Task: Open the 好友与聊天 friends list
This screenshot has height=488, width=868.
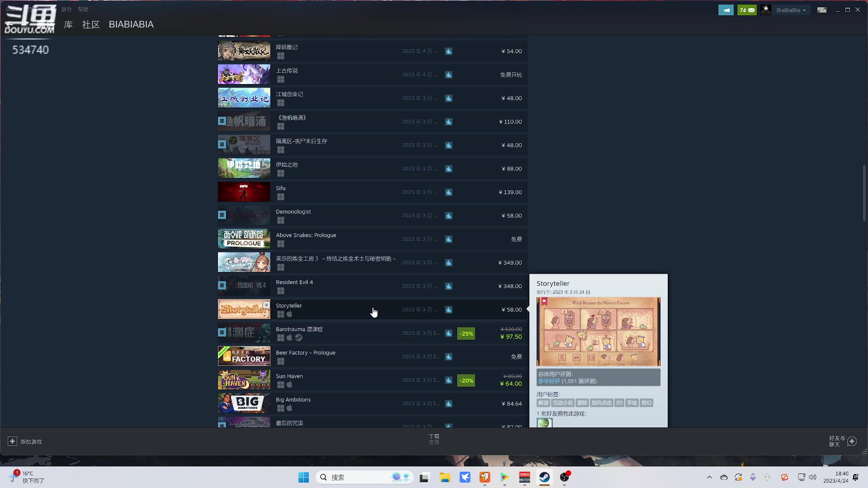Action: 843,441
